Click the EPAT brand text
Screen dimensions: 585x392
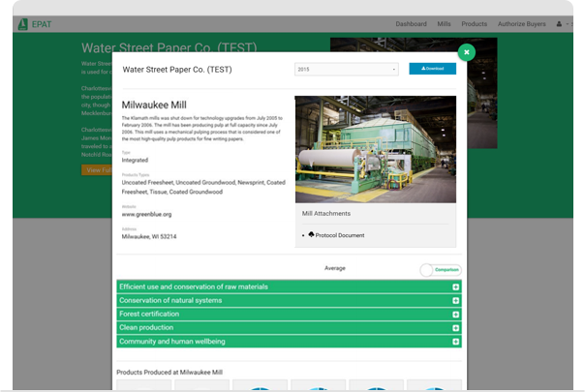click(x=42, y=24)
